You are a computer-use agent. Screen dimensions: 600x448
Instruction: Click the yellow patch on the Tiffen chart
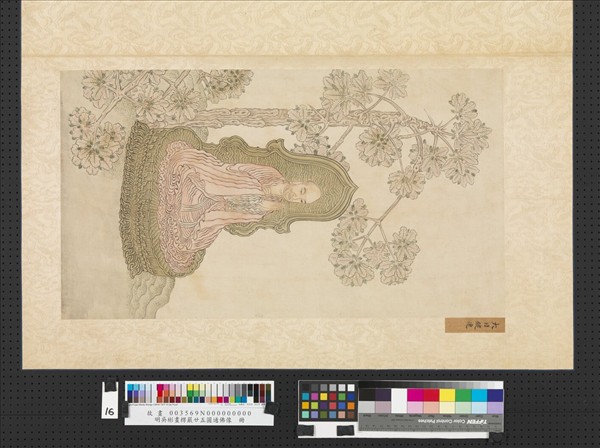click(447, 395)
